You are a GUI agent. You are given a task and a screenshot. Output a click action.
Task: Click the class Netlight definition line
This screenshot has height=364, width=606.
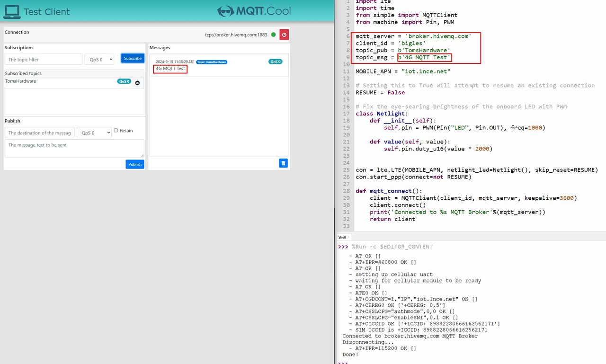pyautogui.click(x=382, y=114)
